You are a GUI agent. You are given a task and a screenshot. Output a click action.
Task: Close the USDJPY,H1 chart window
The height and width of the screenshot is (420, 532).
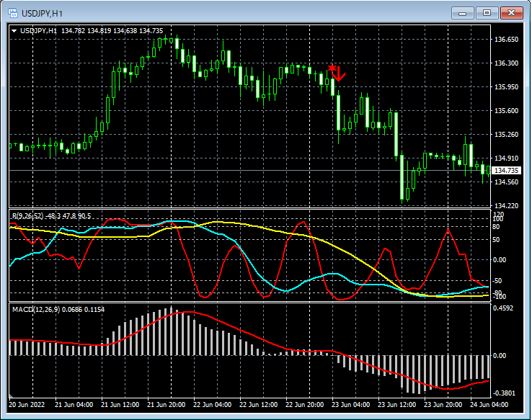click(x=513, y=13)
